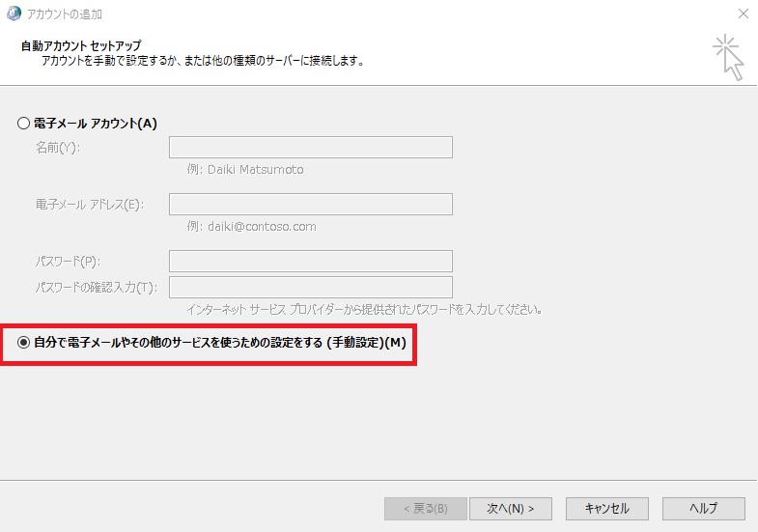
Task: Click the パスワードの確認入力(T) field
Action: coord(311,287)
